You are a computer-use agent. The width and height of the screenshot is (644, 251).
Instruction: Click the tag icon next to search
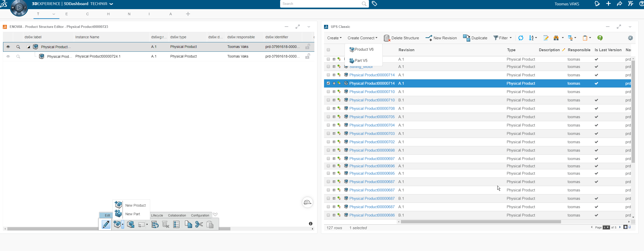pyautogui.click(x=374, y=4)
